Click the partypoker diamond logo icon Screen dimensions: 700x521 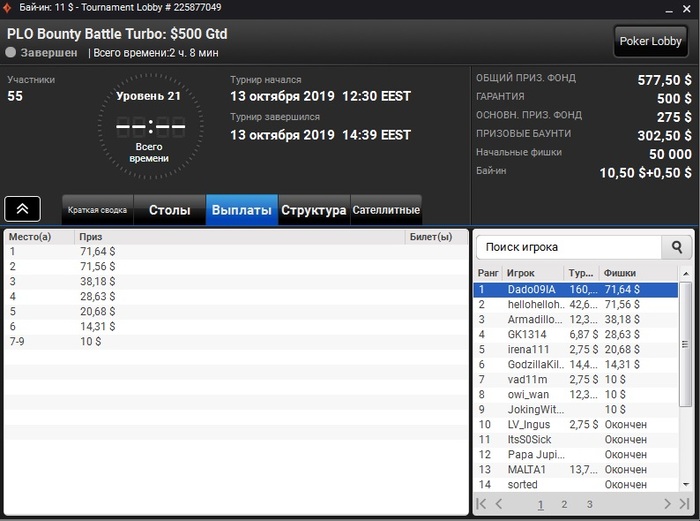click(x=7, y=8)
